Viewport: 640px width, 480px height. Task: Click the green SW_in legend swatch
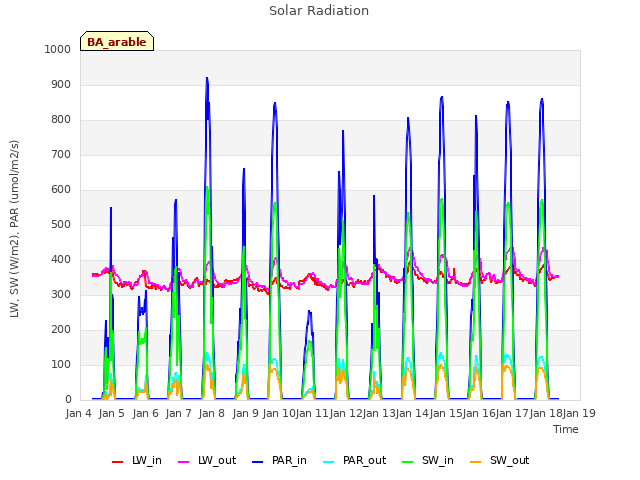click(408, 462)
